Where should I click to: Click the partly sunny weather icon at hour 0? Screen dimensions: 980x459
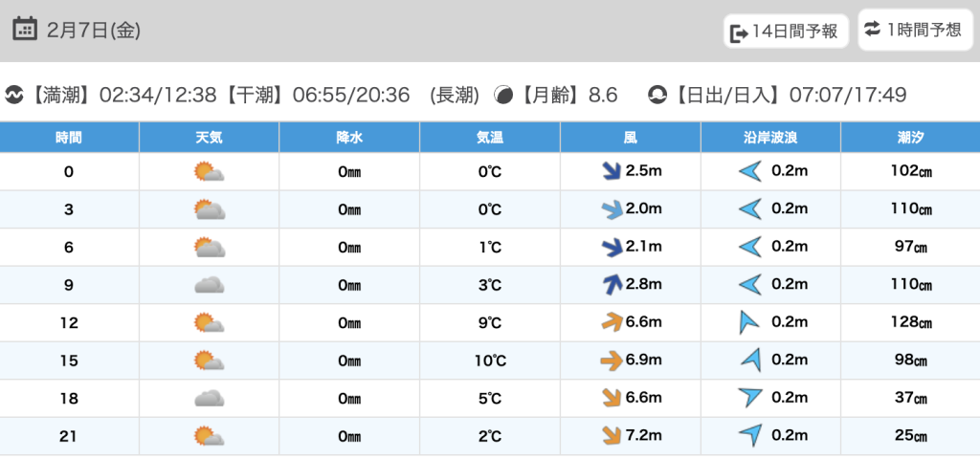click(209, 172)
